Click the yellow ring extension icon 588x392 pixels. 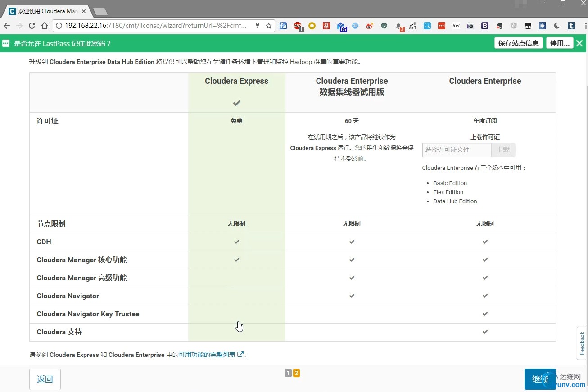pos(312,26)
